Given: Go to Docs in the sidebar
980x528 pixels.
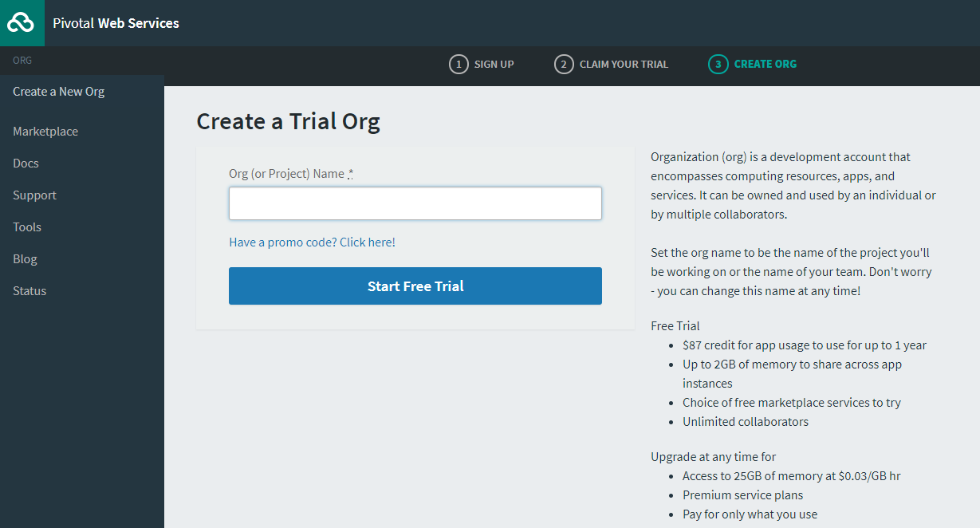Looking at the screenshot, I should point(26,164).
